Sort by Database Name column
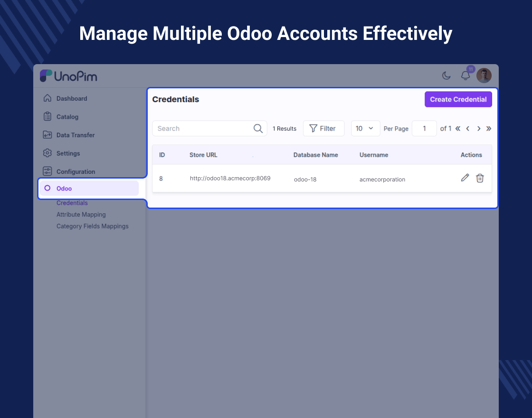 pos(315,155)
